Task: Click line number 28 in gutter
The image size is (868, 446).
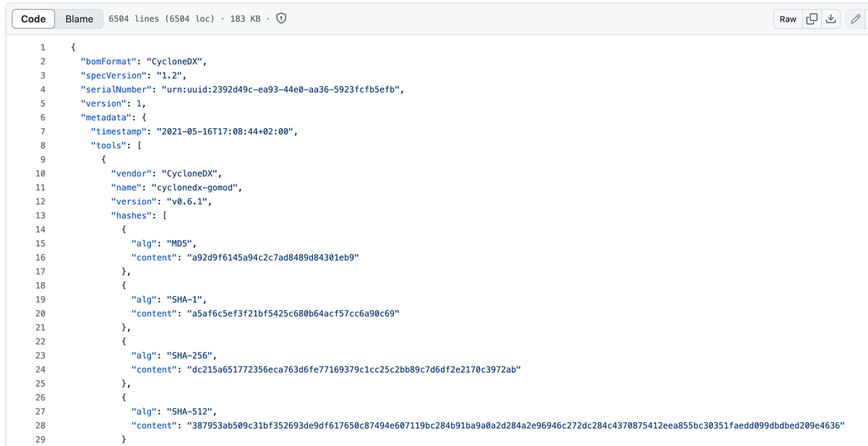Action: point(40,425)
